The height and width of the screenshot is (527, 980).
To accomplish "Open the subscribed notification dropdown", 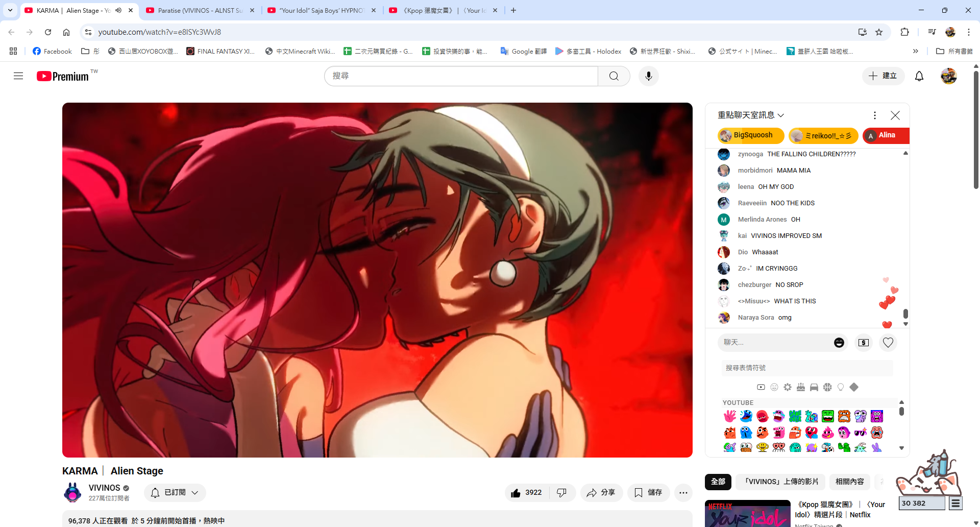I will (x=175, y=493).
